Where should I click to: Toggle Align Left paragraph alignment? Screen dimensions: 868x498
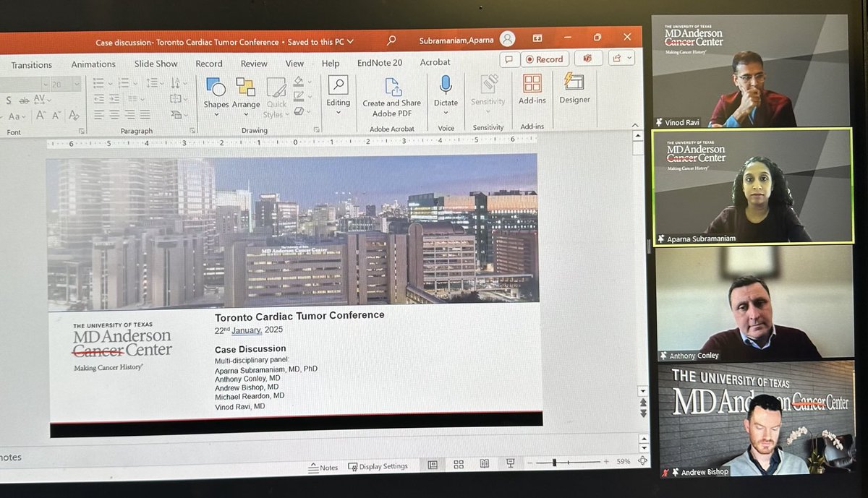coord(98,115)
